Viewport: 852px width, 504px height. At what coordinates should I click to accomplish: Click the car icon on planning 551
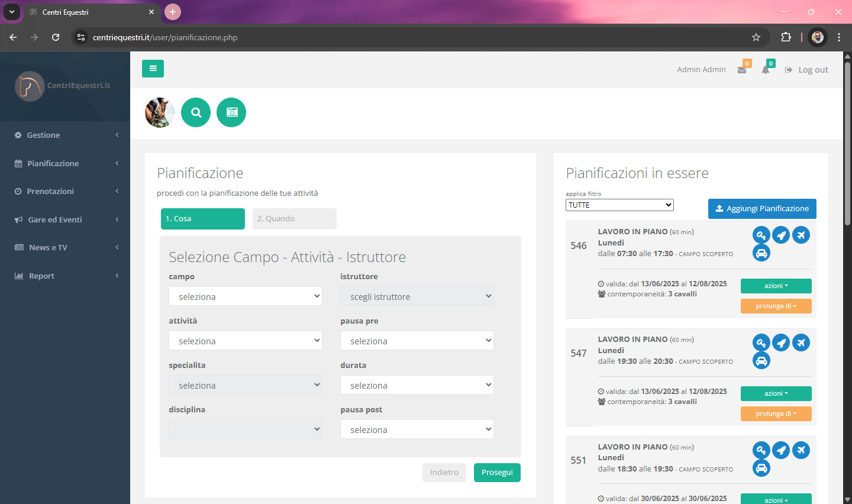click(761, 469)
